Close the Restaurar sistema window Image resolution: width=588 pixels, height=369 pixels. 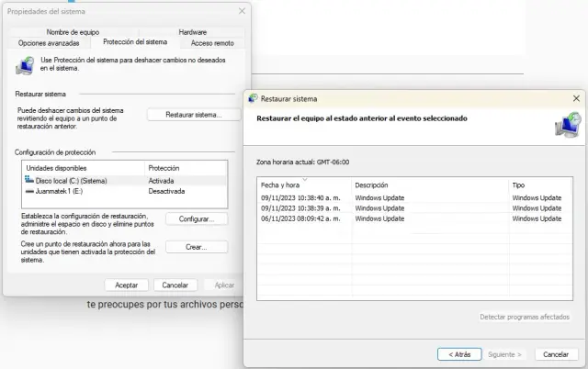(x=575, y=98)
